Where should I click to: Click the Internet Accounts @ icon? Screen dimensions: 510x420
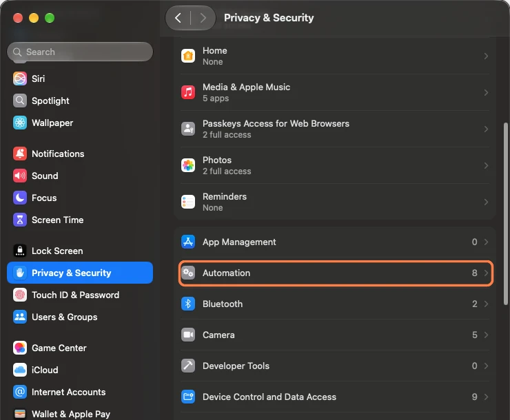[20, 392]
